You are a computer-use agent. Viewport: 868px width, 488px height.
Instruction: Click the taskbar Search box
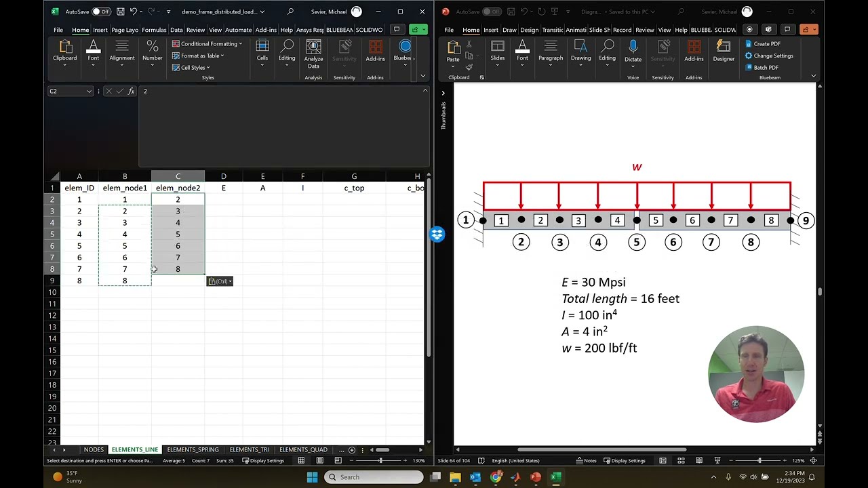pyautogui.click(x=374, y=477)
